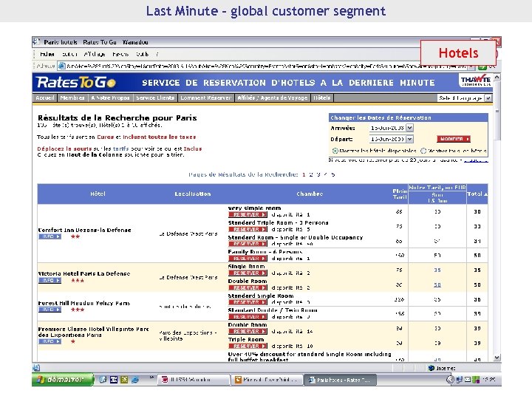Open the Service Clients tab
The height and width of the screenshot is (399, 532).
coord(155,98)
